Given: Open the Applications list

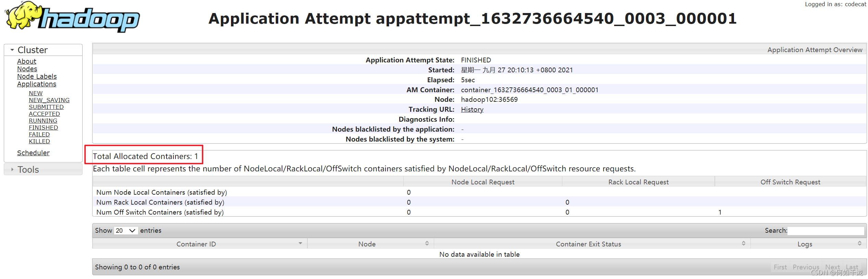Looking at the screenshot, I should click(37, 84).
